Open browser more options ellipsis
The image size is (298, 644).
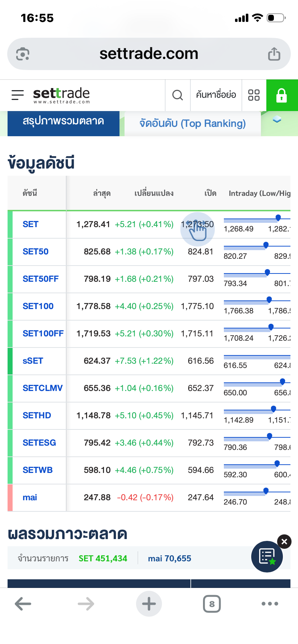(270, 604)
